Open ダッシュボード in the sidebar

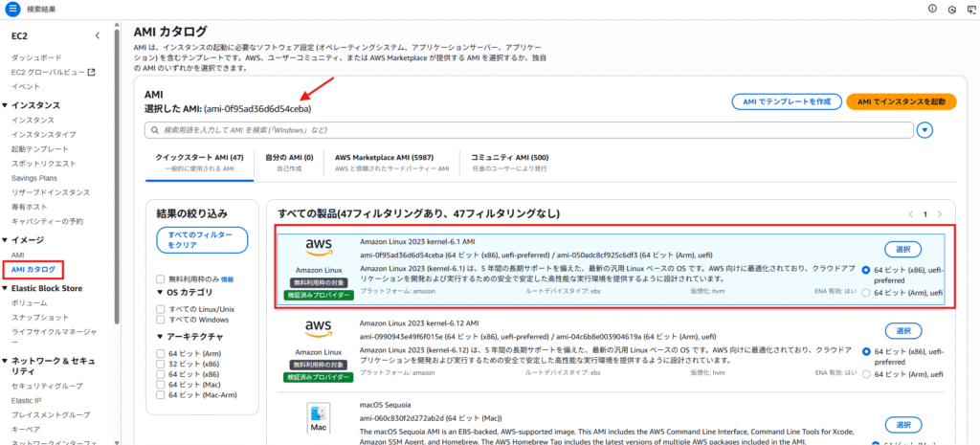(36, 57)
